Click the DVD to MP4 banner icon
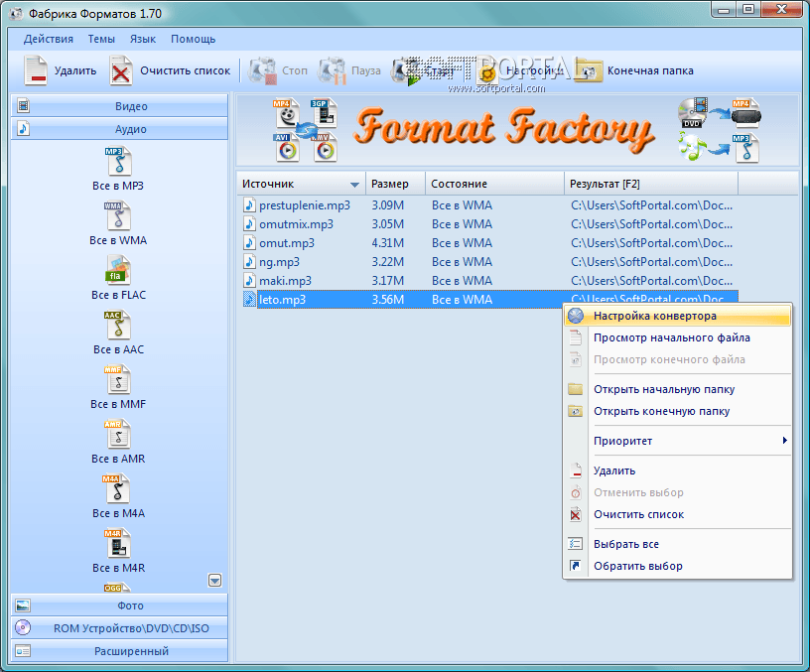The width and height of the screenshot is (810, 672). (720, 112)
